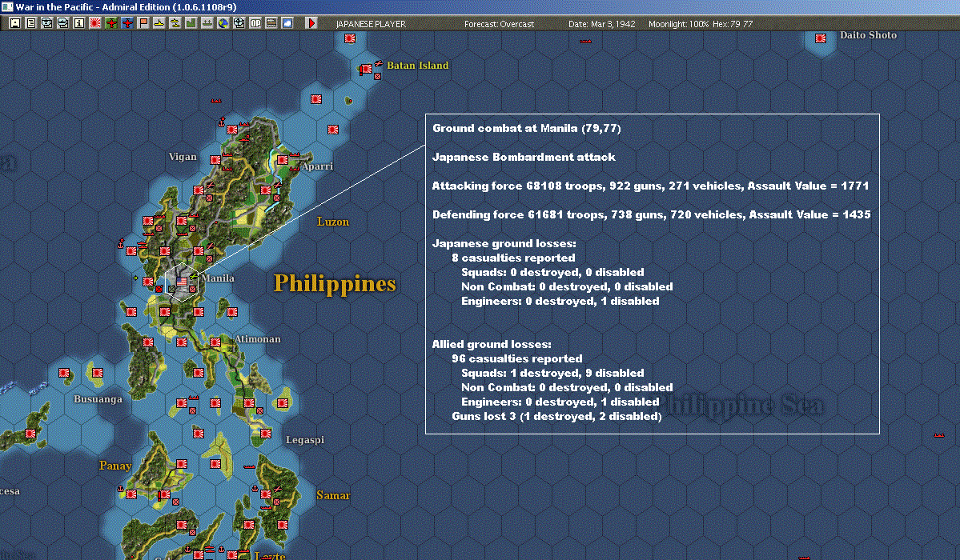
Task: Click the globe toolbar icon
Action: click(x=223, y=23)
